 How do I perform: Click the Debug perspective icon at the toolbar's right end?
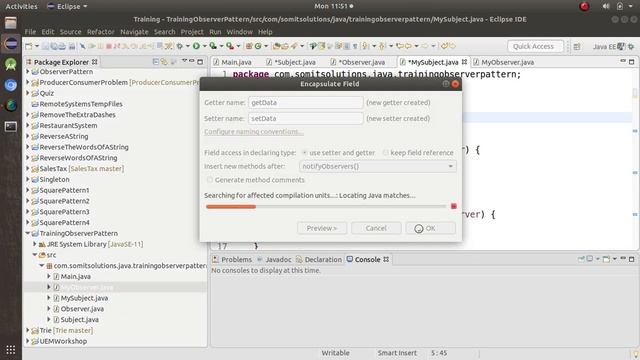pyautogui.click(x=631, y=47)
